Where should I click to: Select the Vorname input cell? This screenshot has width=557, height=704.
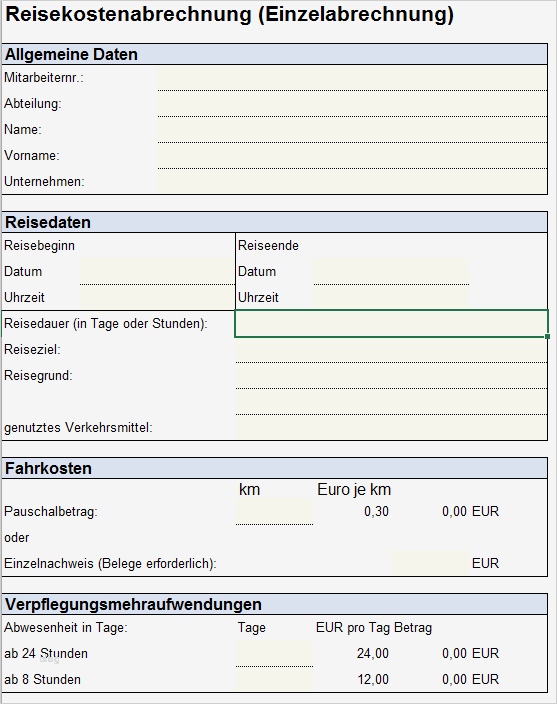point(352,156)
